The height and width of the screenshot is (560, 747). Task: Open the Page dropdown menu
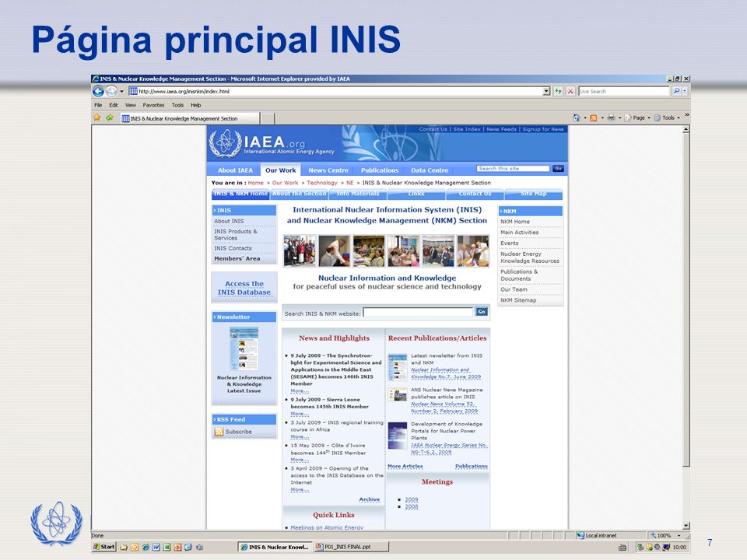637,117
